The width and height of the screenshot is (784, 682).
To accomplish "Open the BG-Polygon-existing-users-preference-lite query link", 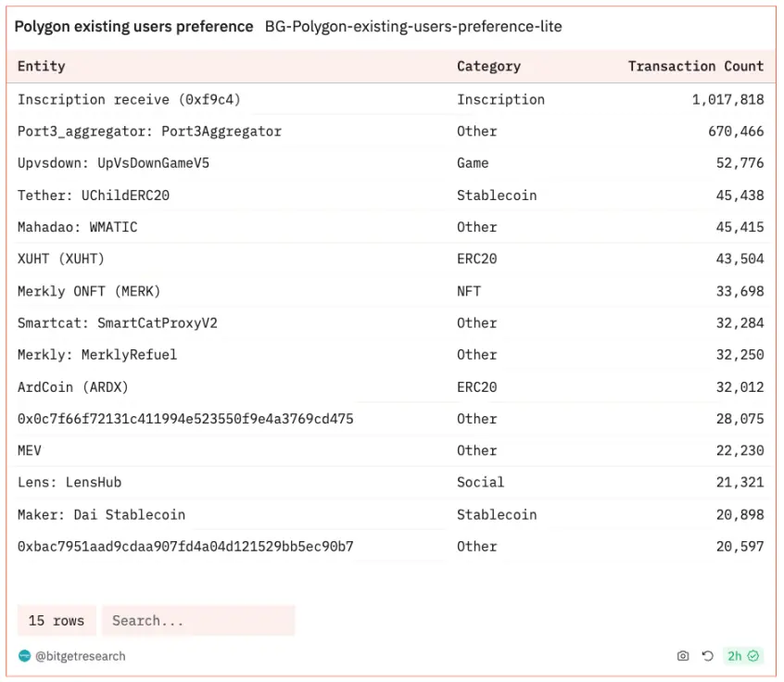I will pyautogui.click(x=413, y=27).
